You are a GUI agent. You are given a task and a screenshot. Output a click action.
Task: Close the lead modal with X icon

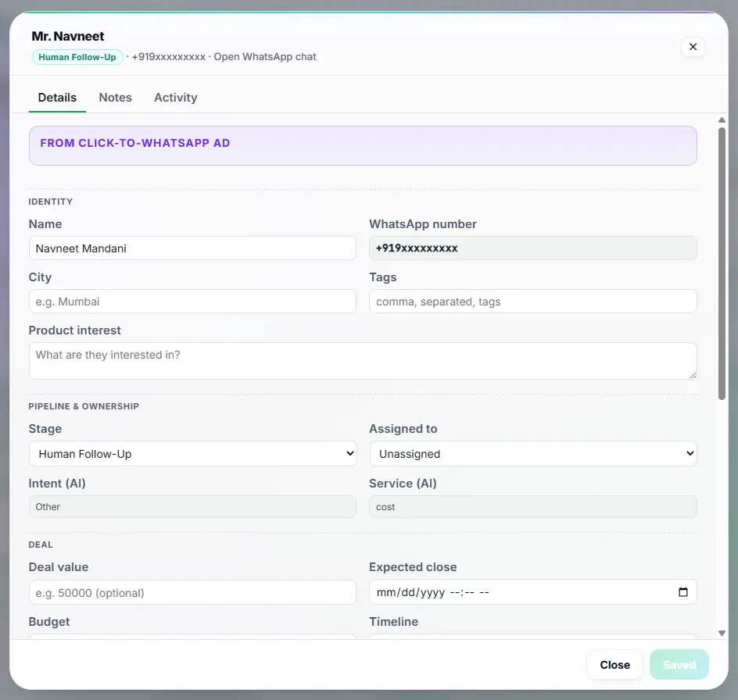click(693, 47)
